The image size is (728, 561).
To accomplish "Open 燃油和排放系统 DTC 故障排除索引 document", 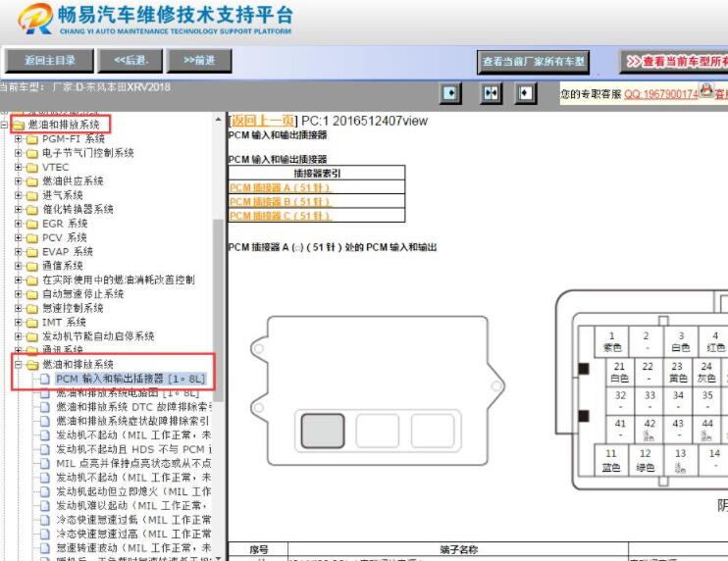I will click(134, 407).
